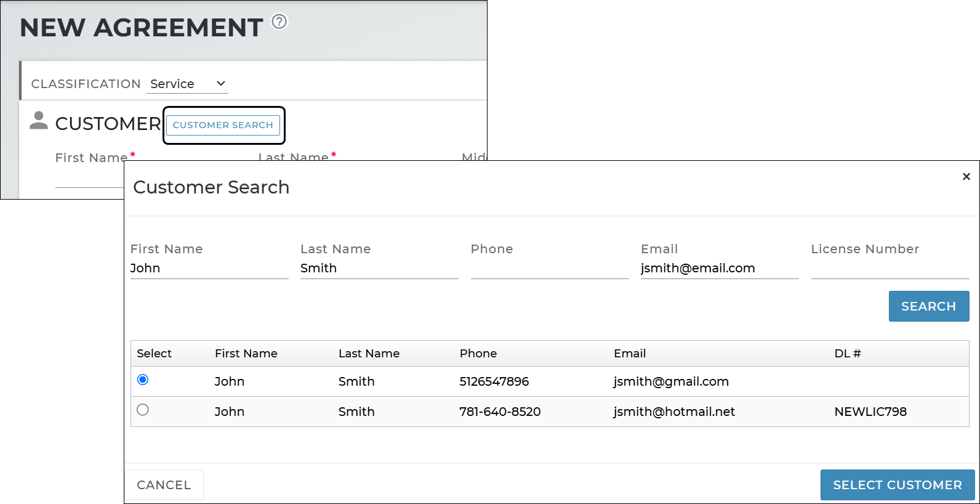Click the Email column header

[x=629, y=354]
